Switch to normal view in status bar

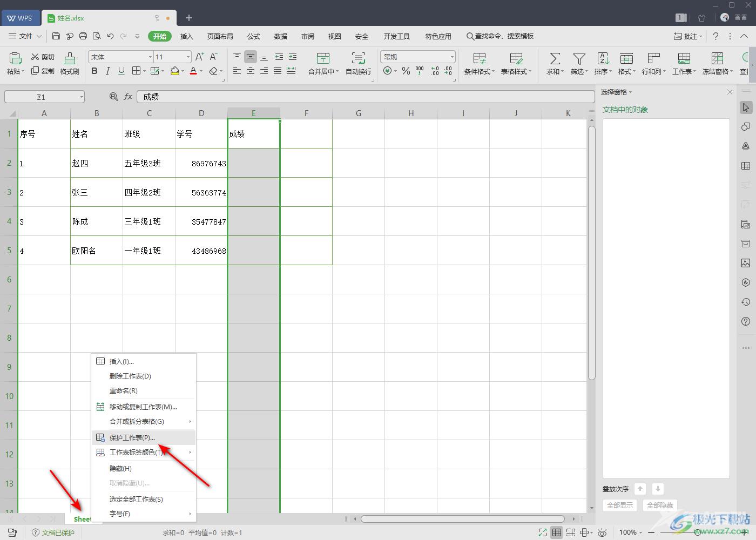556,532
